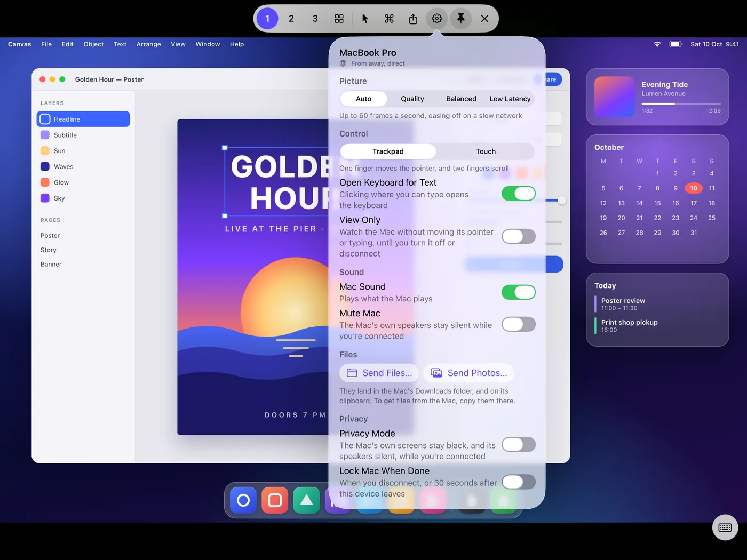This screenshot has height=560, width=747.
Task: Switch to display 3 in remote toolbar
Action: click(x=315, y=19)
